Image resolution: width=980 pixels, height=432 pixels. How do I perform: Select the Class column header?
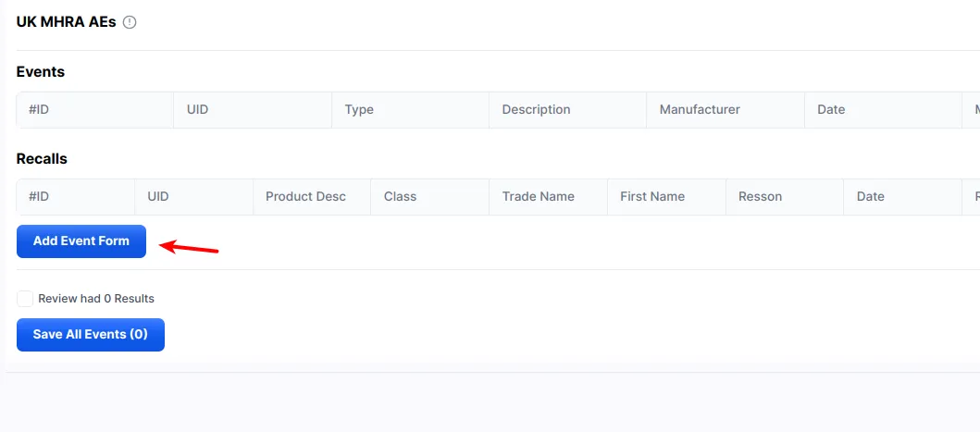pos(400,196)
